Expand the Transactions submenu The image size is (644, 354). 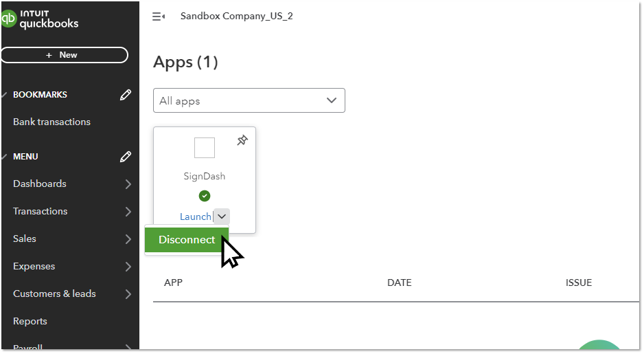coord(128,212)
